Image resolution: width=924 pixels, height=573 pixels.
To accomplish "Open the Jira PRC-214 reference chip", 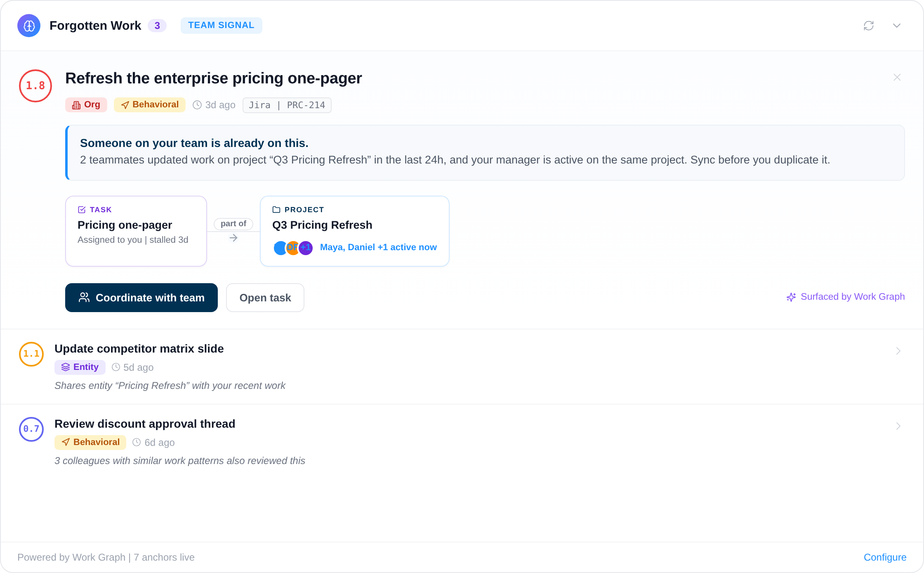I will click(287, 105).
